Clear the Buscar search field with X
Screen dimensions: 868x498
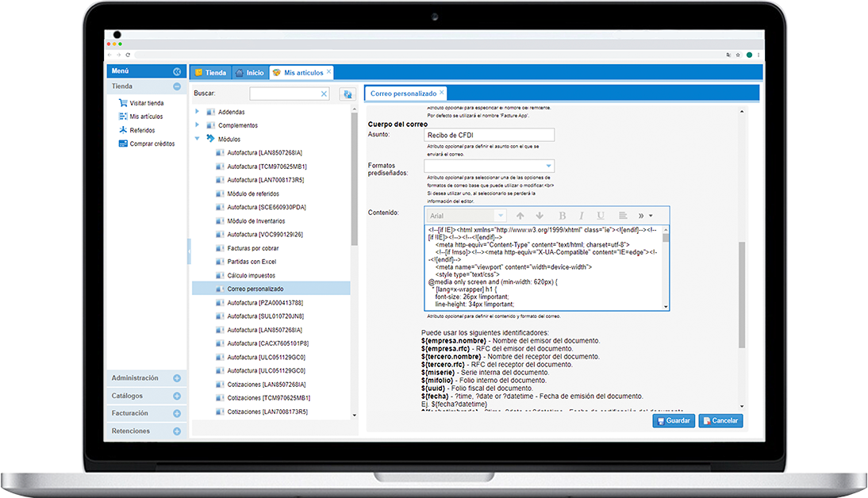[x=324, y=94]
